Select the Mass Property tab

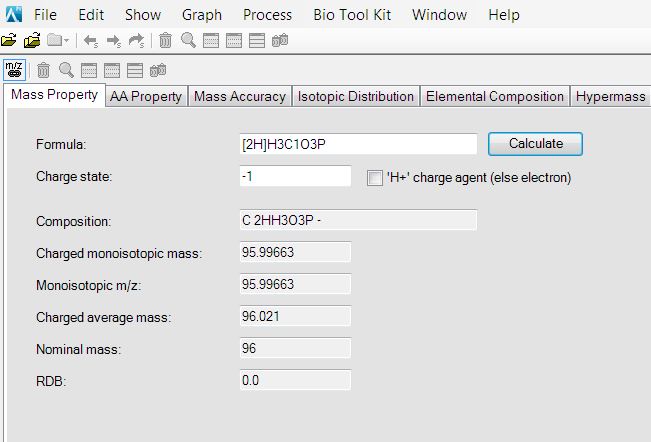54,95
